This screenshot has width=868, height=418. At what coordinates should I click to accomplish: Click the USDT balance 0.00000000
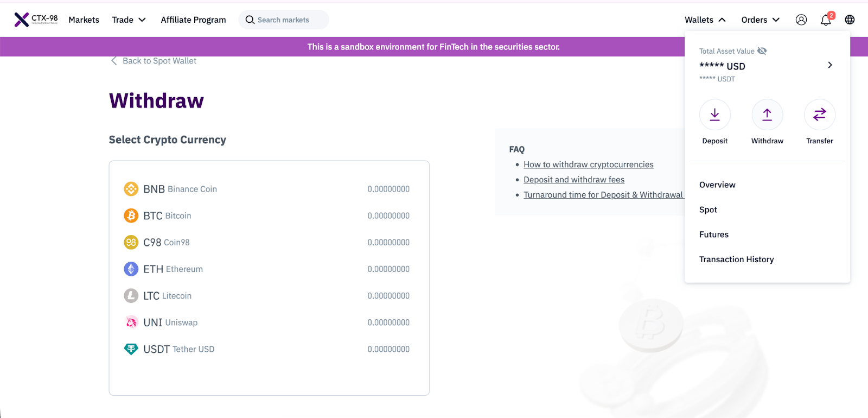[388, 349]
